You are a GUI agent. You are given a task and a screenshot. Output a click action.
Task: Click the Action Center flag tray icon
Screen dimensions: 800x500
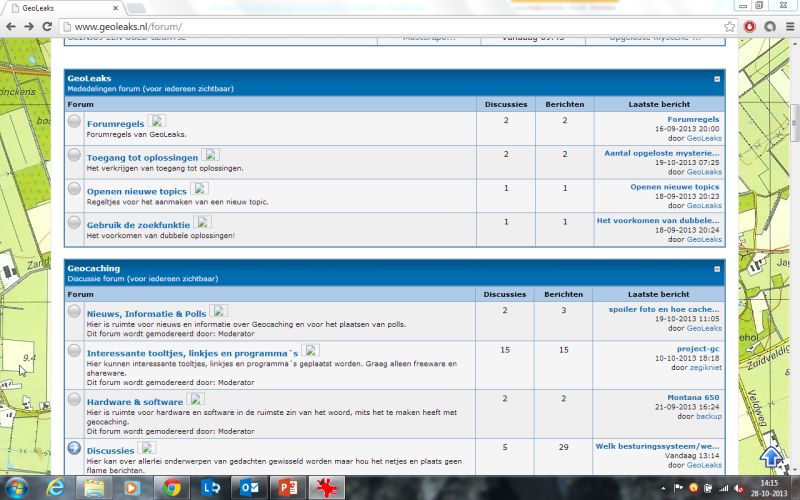679,489
